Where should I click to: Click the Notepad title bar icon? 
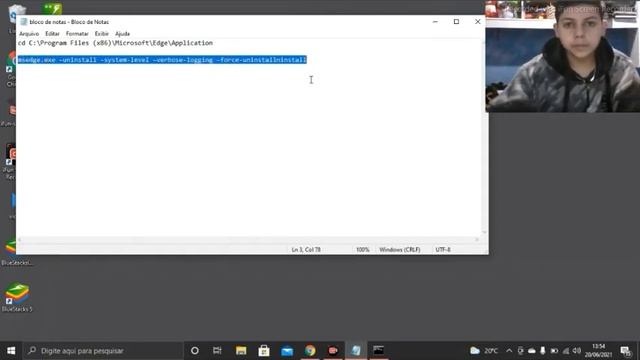tap(24, 22)
